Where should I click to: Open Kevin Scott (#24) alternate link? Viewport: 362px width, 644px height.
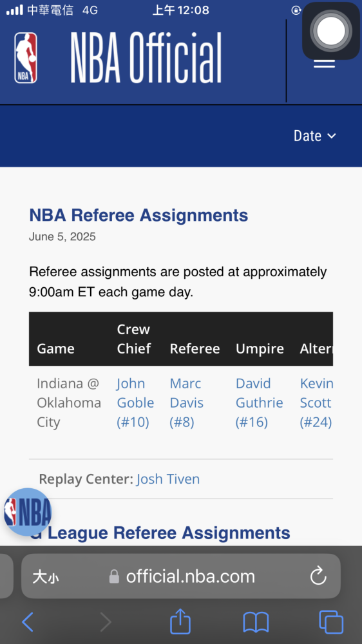pyautogui.click(x=316, y=403)
